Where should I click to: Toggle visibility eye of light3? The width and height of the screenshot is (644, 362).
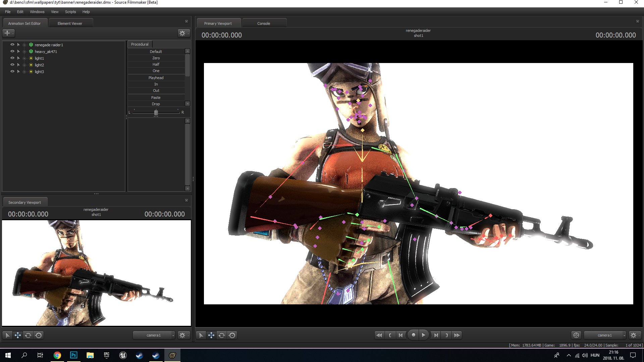[12, 71]
